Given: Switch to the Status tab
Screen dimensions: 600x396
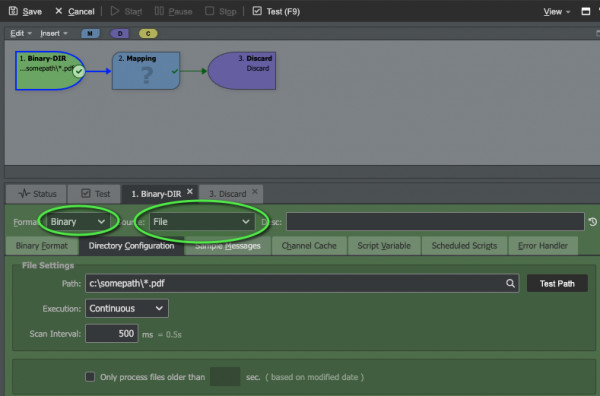Looking at the screenshot, I should click(37, 194).
